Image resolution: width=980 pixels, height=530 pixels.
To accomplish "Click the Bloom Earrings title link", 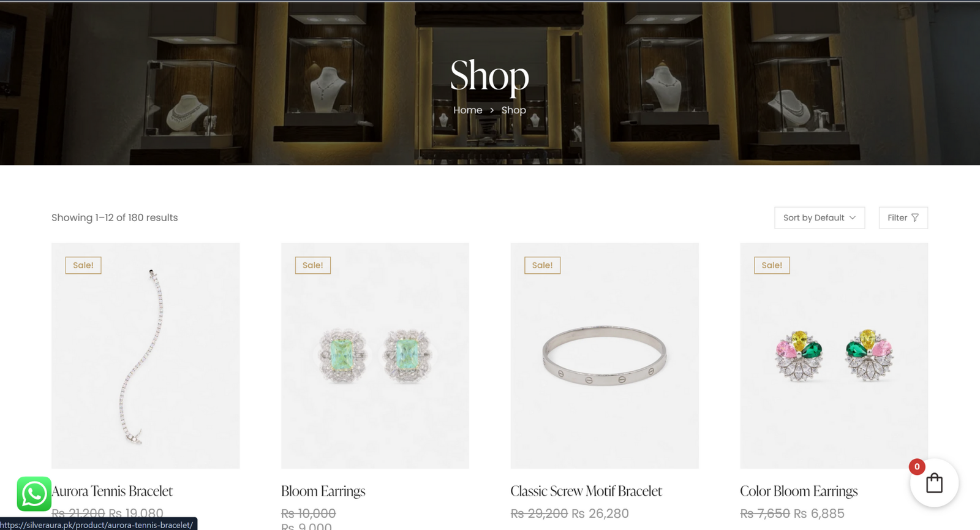I will (x=323, y=491).
